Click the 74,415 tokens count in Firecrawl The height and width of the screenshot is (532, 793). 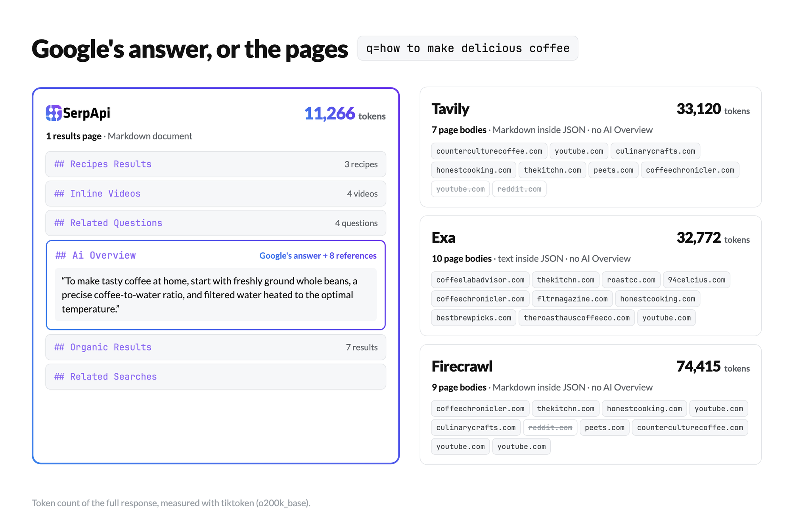pos(713,367)
